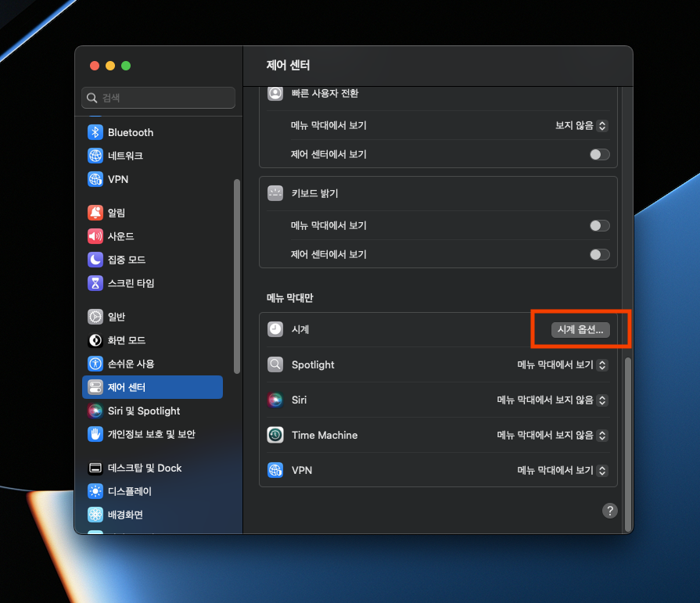
Task: Open 사운드 settings pane
Action: (153, 236)
